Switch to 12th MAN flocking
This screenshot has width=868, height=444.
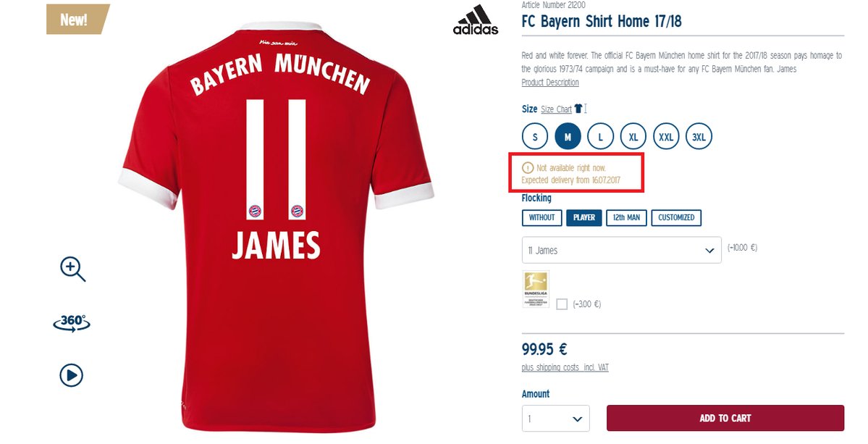point(626,217)
